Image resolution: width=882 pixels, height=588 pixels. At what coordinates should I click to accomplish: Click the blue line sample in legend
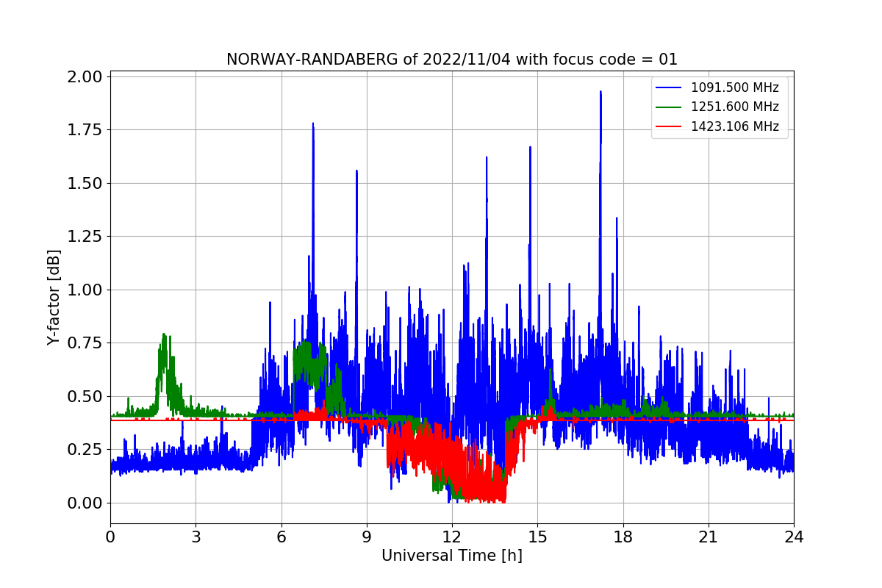pos(670,88)
